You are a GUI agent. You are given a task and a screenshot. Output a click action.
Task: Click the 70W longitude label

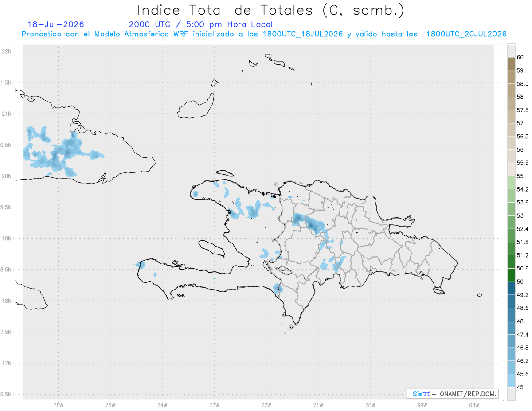(370, 405)
